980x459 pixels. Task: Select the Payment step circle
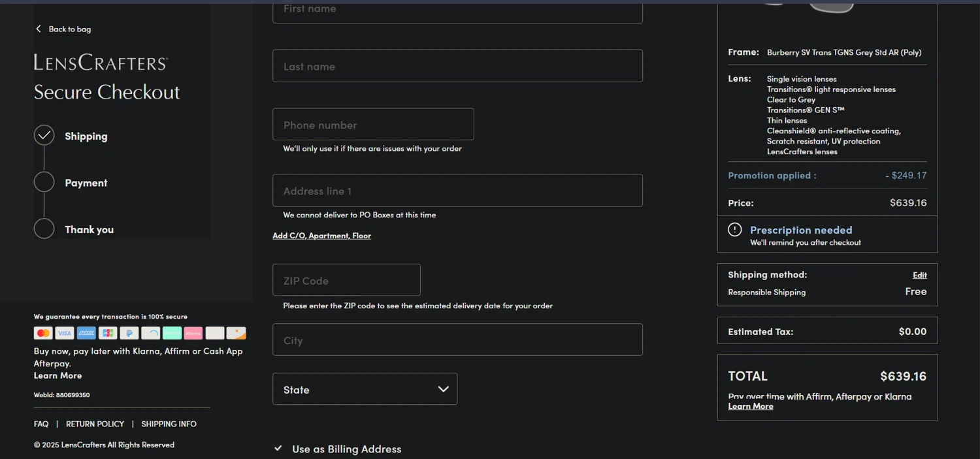[44, 182]
